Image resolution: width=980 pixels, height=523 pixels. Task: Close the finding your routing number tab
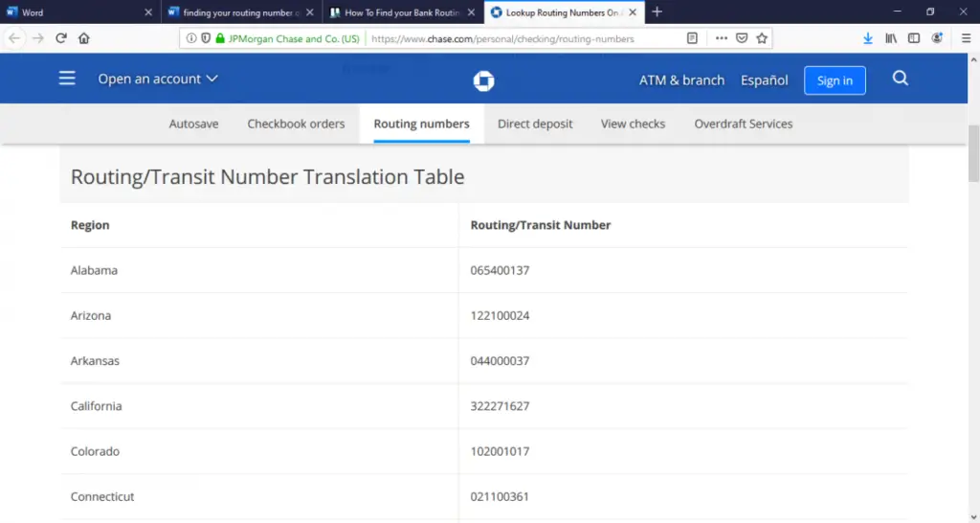pos(309,11)
